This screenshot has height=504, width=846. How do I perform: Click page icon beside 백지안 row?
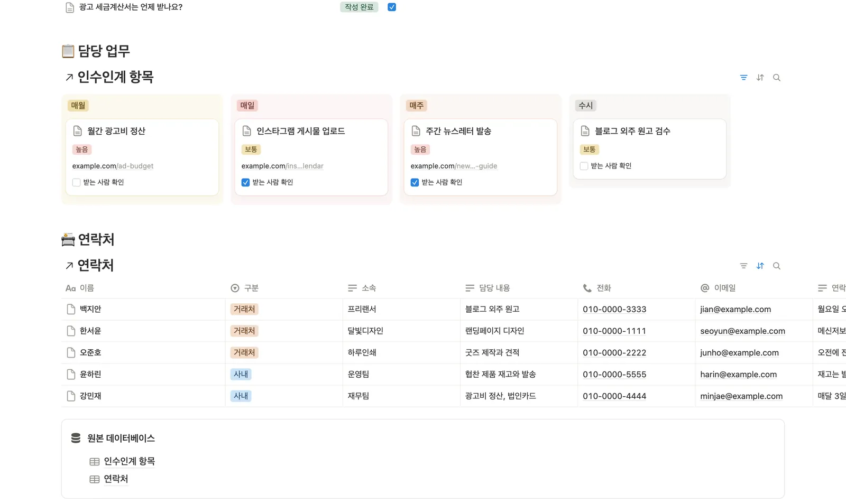[71, 309]
